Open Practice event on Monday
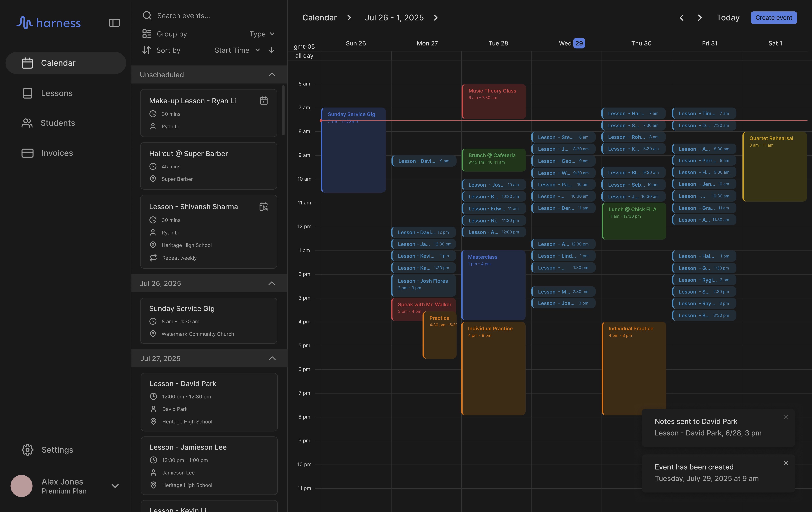The image size is (812, 512). 440,335
